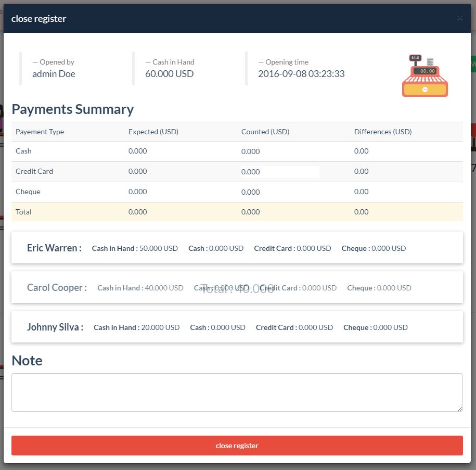Click the cash register icon

424,76
